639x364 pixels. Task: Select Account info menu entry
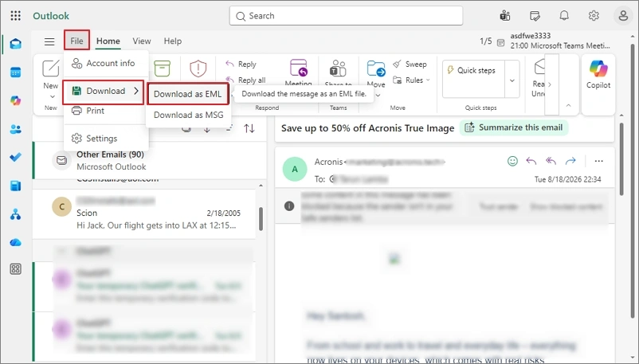click(x=106, y=63)
